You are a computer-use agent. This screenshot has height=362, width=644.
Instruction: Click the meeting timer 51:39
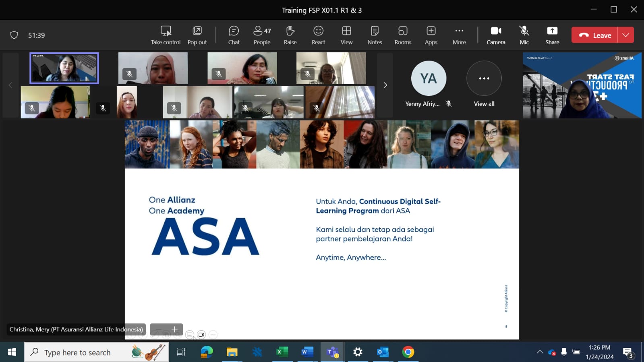36,35
